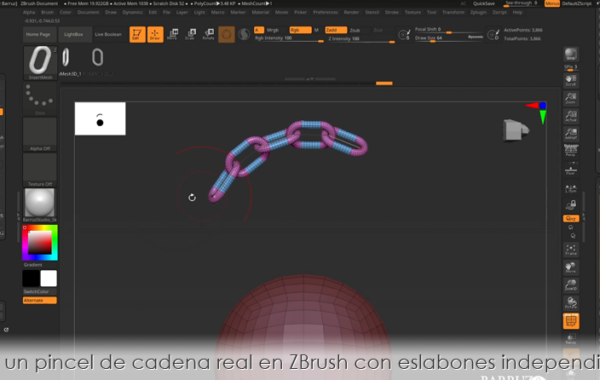Click the Home Page button
Viewport: 600px width, 380px height.
coord(38,34)
